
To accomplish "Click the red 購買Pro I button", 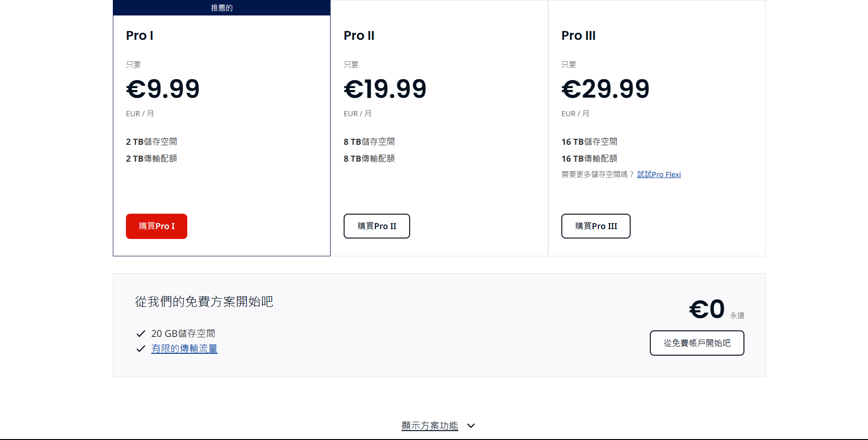I will [x=156, y=226].
